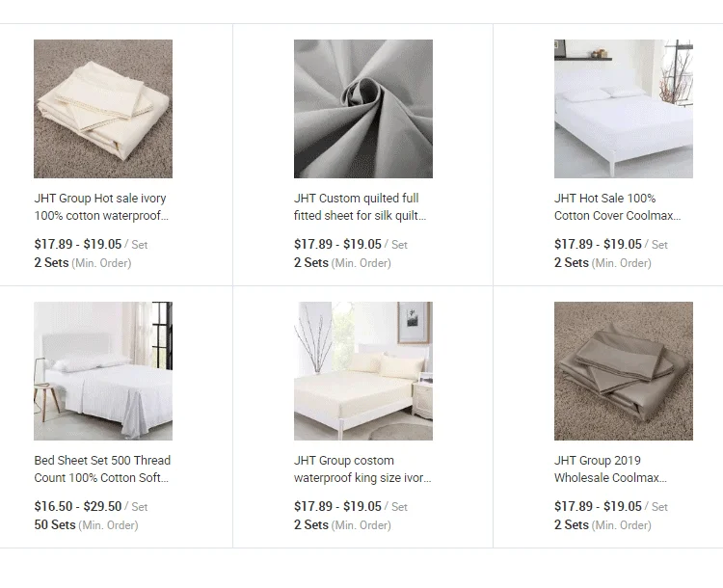
Task: Open 'Bed Sheet Set 500 Thread Count' link
Action: pos(102,469)
